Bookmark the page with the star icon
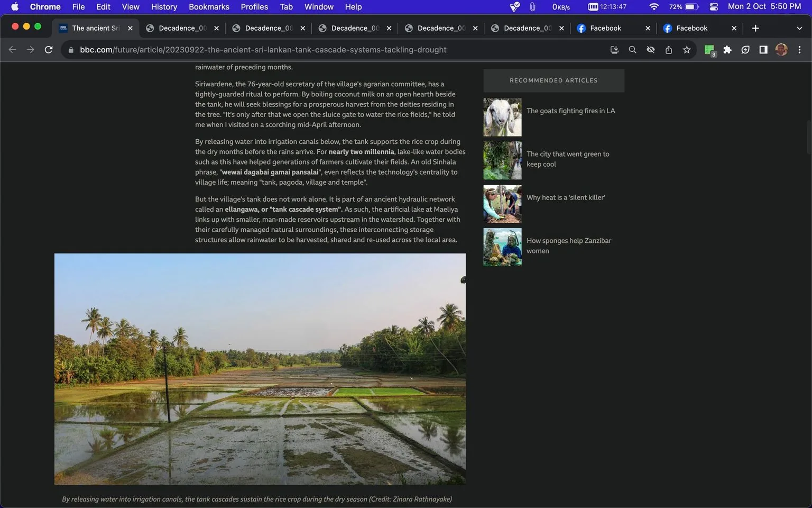 pyautogui.click(x=687, y=49)
